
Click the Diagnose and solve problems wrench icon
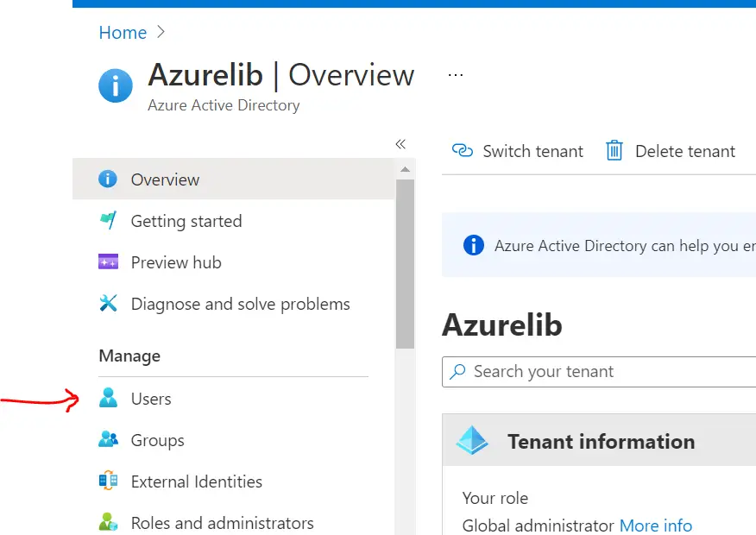[108, 304]
